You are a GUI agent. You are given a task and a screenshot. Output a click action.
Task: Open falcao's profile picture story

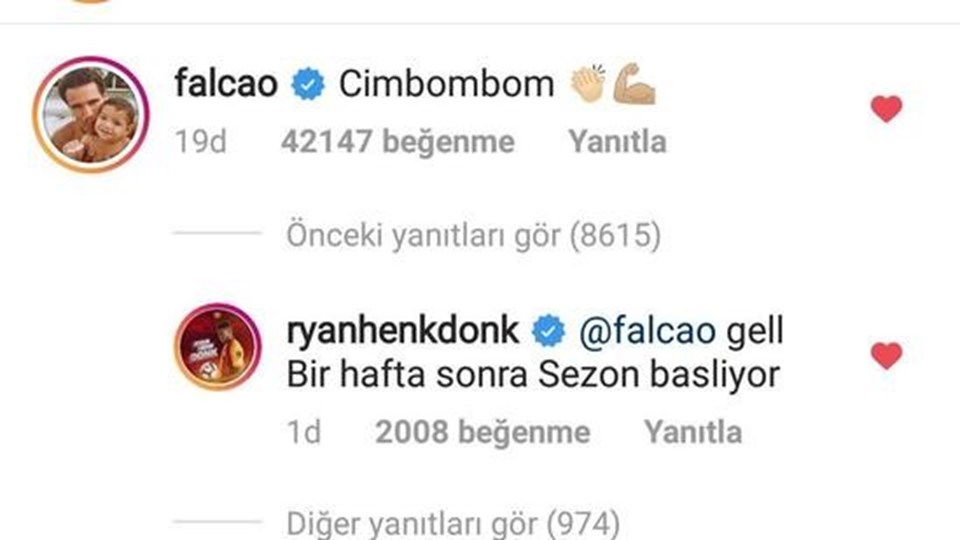[91, 114]
